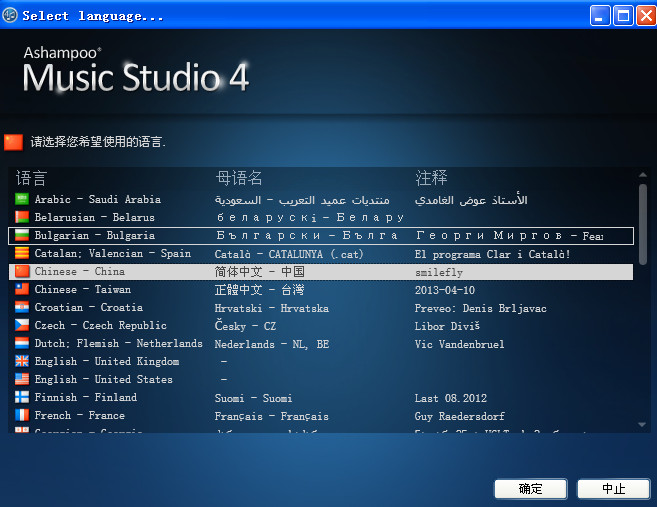Image resolution: width=657 pixels, height=507 pixels.
Task: Click comment Last 08.2012
Action: coord(451,398)
